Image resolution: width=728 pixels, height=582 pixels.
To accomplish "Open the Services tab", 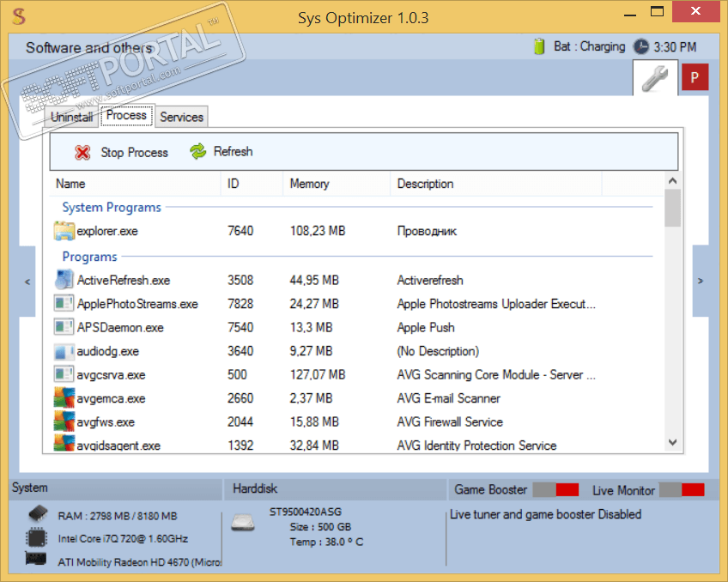I will 181,117.
